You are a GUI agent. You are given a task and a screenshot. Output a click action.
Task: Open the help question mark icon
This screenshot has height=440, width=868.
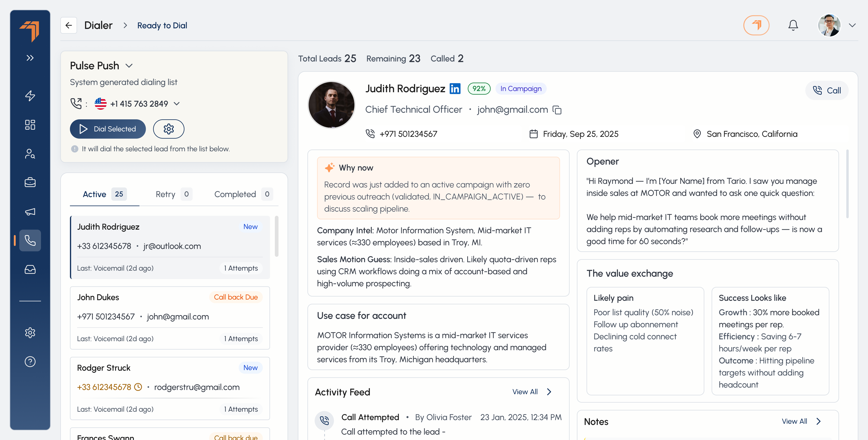pyautogui.click(x=30, y=361)
